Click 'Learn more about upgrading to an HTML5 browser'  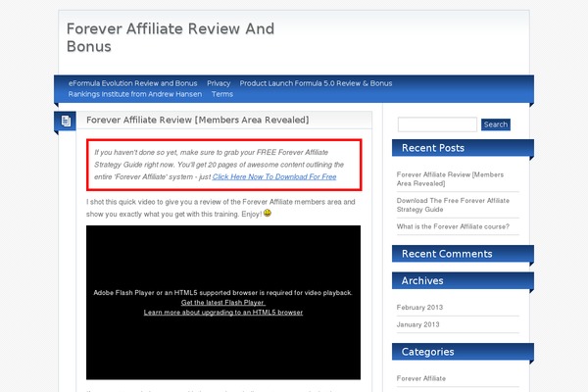[x=223, y=312]
